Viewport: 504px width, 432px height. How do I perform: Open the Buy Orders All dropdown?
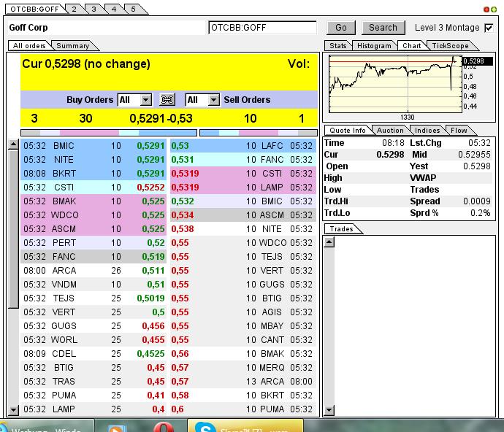(134, 99)
